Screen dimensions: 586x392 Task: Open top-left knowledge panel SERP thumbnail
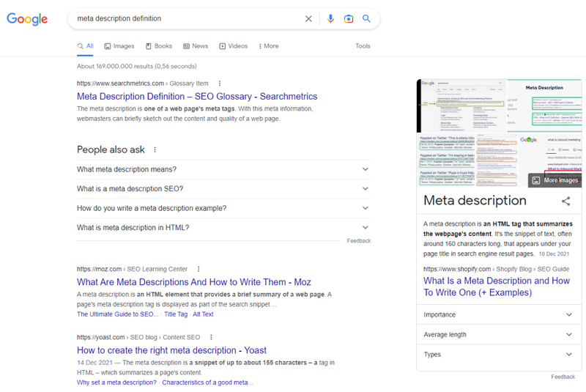(461, 106)
